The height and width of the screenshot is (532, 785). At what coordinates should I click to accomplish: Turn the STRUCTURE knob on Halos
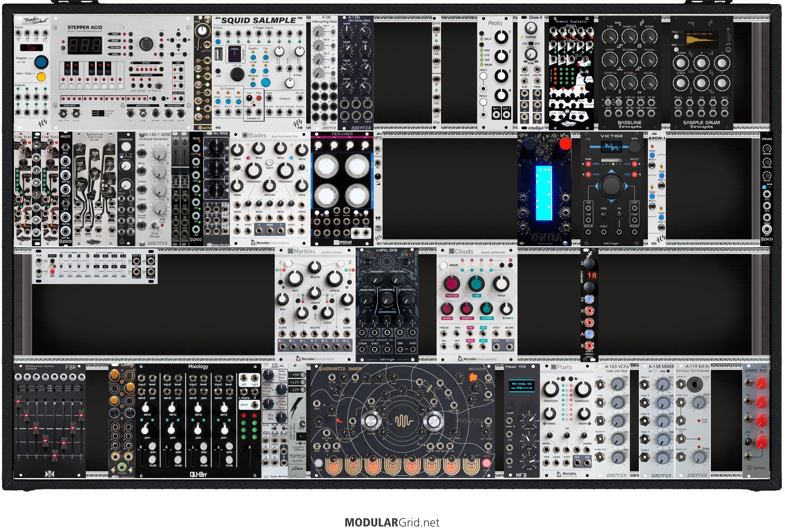(397, 280)
